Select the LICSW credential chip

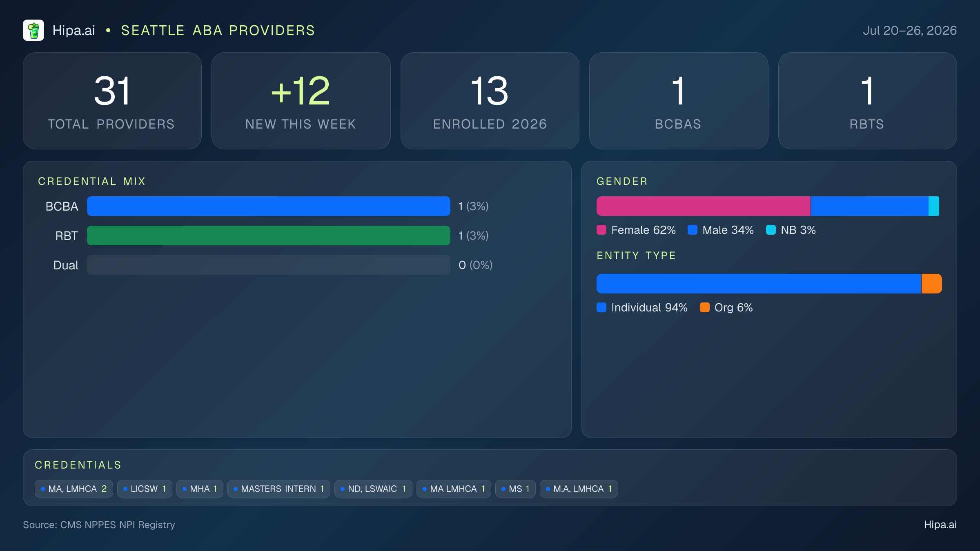(145, 489)
